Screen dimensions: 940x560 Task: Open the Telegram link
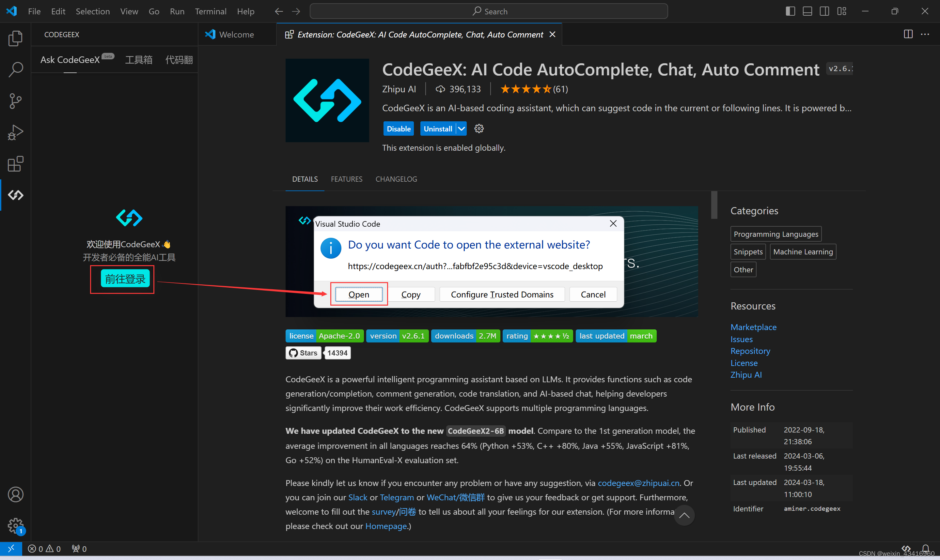coord(397,497)
